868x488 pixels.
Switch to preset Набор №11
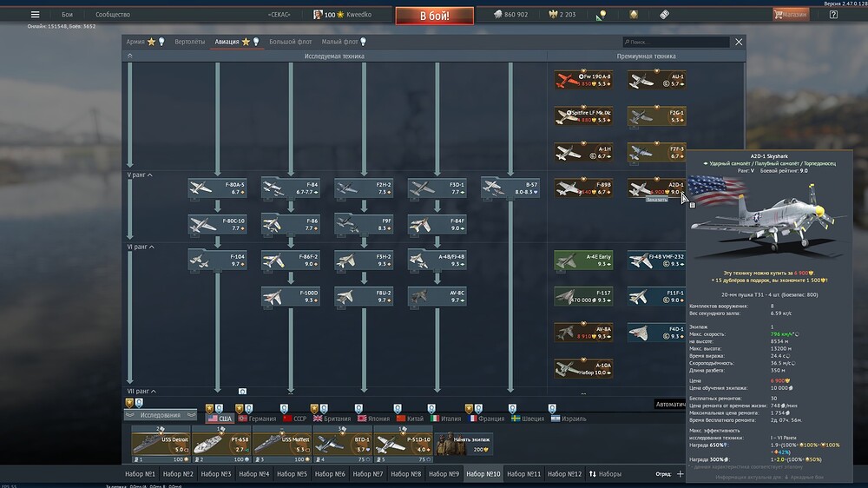coord(523,474)
